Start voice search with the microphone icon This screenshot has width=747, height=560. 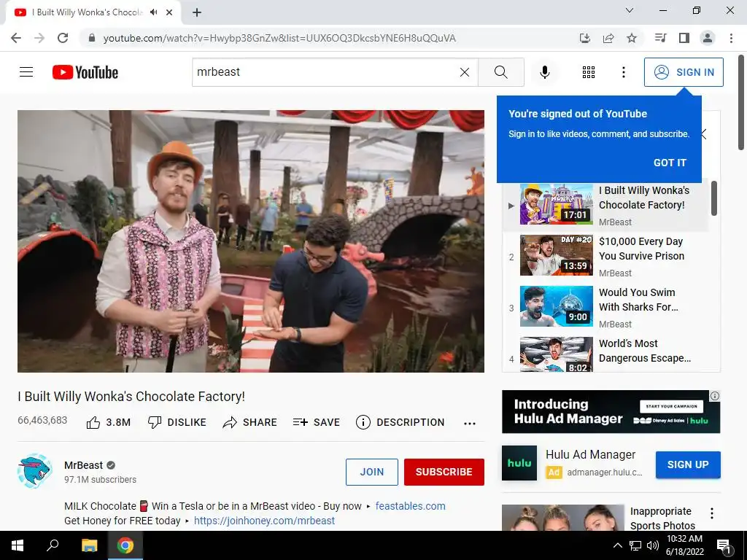click(544, 72)
